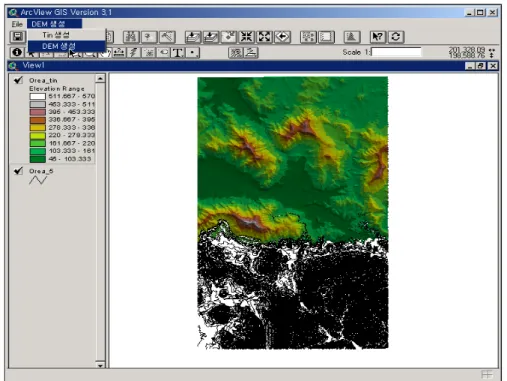Click white swatch for 511.667 - 570

(x=37, y=96)
